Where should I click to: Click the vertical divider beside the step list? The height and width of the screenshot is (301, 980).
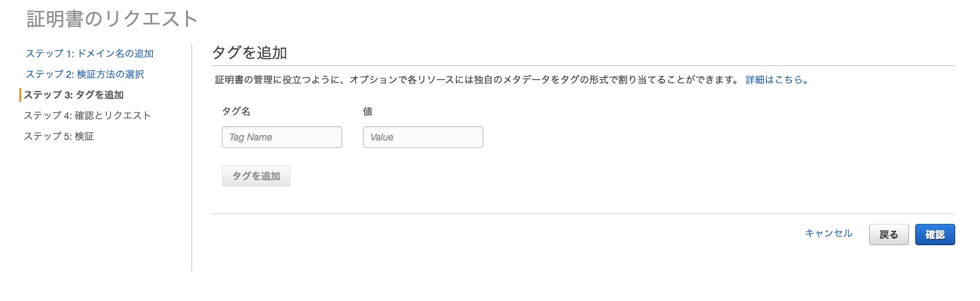click(x=191, y=157)
